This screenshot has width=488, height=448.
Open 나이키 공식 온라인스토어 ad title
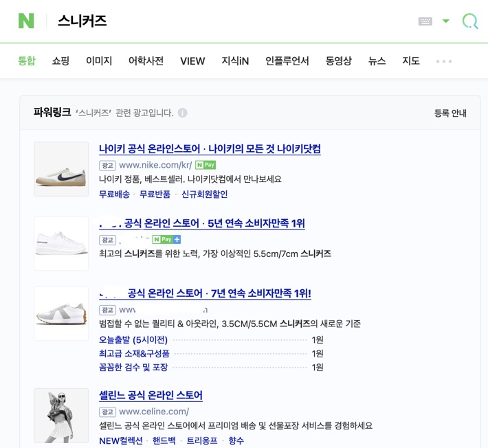pos(210,148)
